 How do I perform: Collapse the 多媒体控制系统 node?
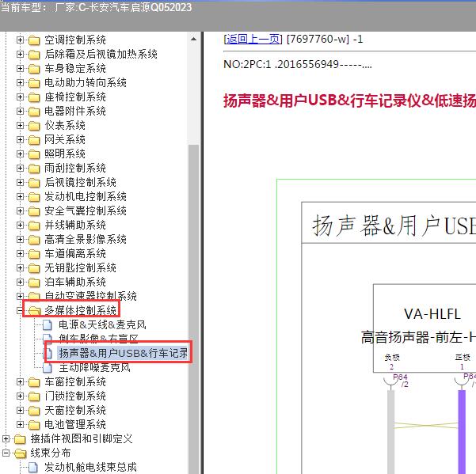point(20,310)
